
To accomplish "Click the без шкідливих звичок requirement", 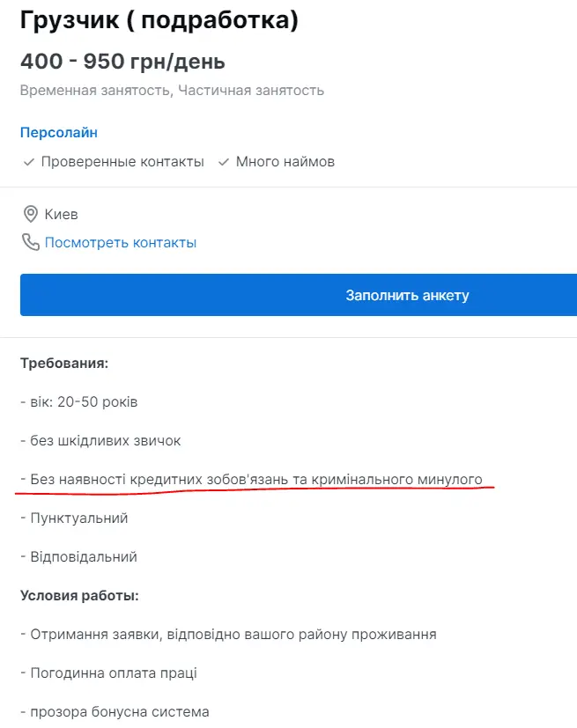I will point(100,440).
